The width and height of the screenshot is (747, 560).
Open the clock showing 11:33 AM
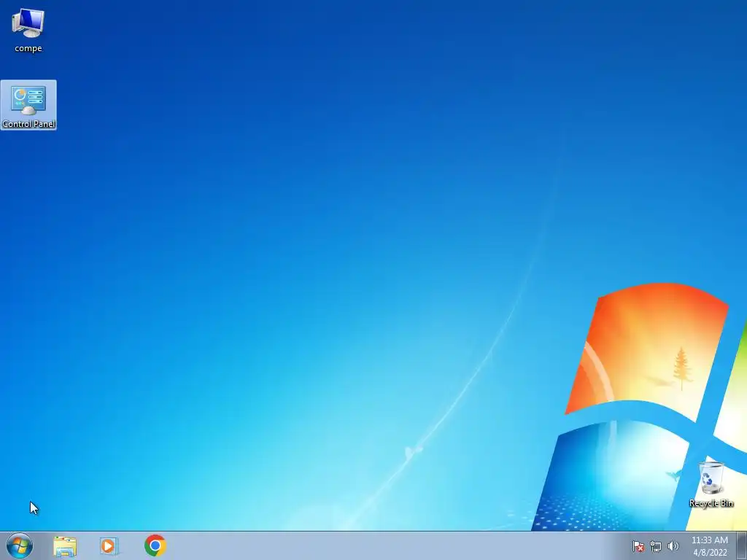coord(709,546)
